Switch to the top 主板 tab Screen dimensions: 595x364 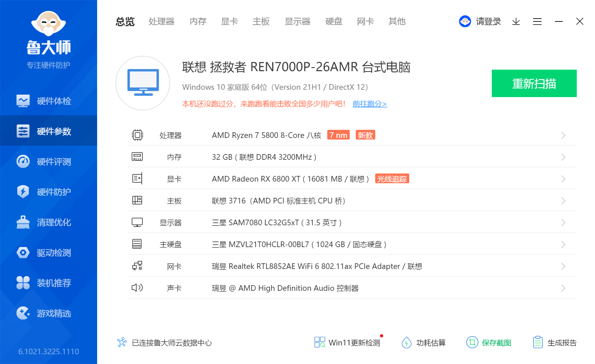pyautogui.click(x=261, y=21)
